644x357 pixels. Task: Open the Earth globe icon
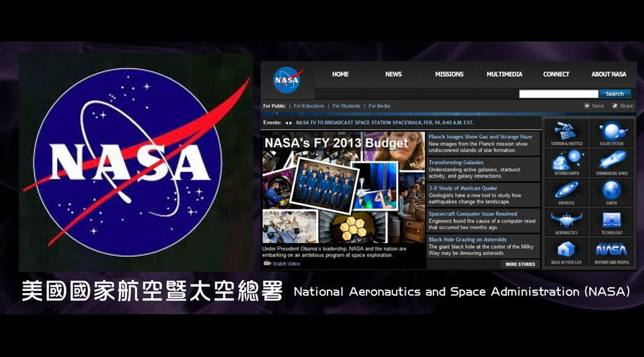click(611, 192)
